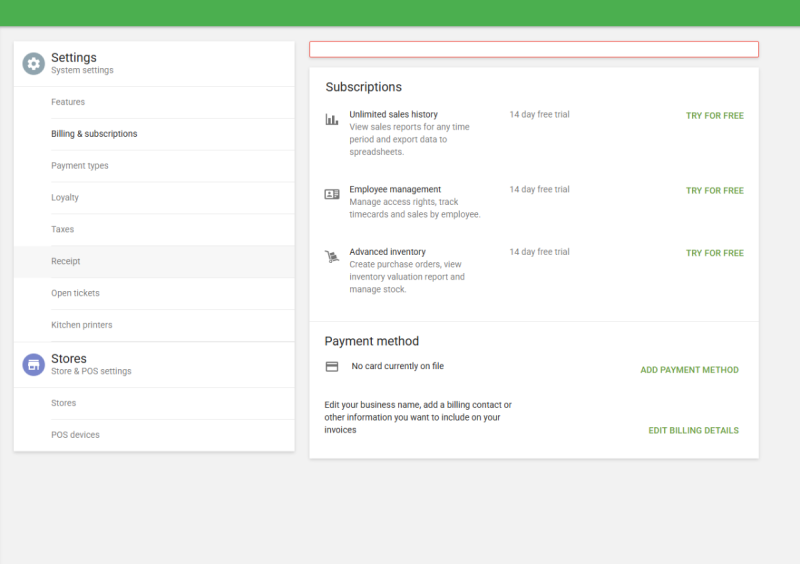Open Stores under Store & POS settings
Viewport: 800px width, 564px height.
[x=64, y=404]
